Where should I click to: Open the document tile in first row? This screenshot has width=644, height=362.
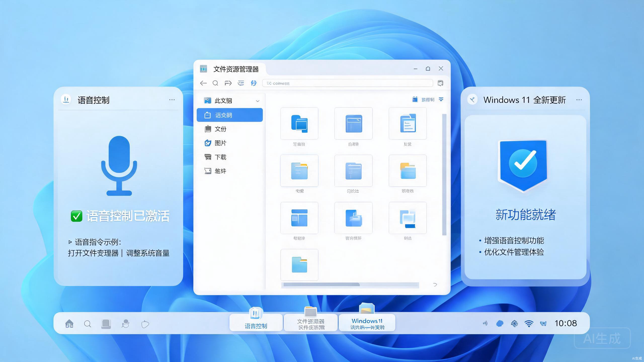tap(408, 123)
